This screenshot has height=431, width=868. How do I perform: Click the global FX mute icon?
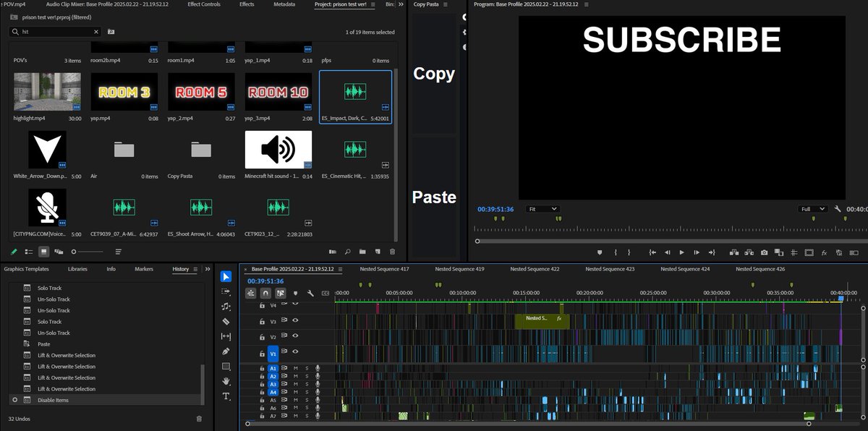tap(824, 252)
